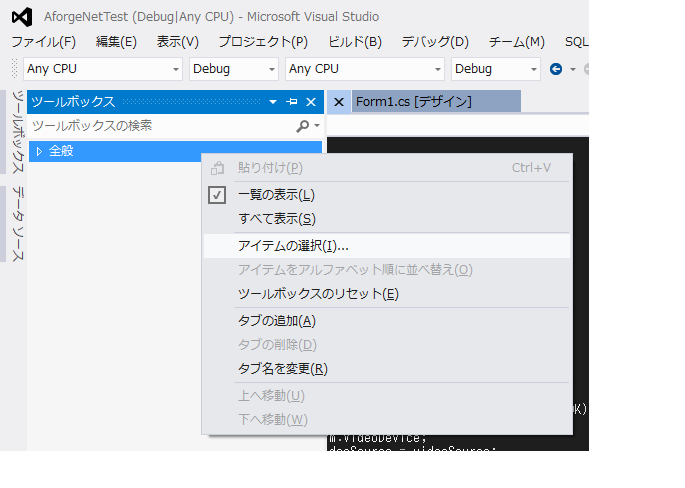The height and width of the screenshot is (488, 685).
Task: Open the second Any CPU platform dropdown
Action: pyautogui.click(x=365, y=69)
